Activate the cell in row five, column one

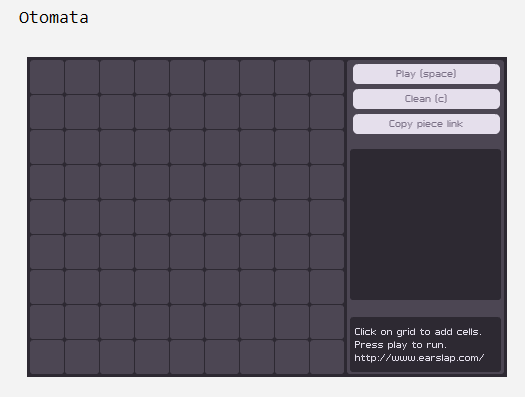(47, 217)
